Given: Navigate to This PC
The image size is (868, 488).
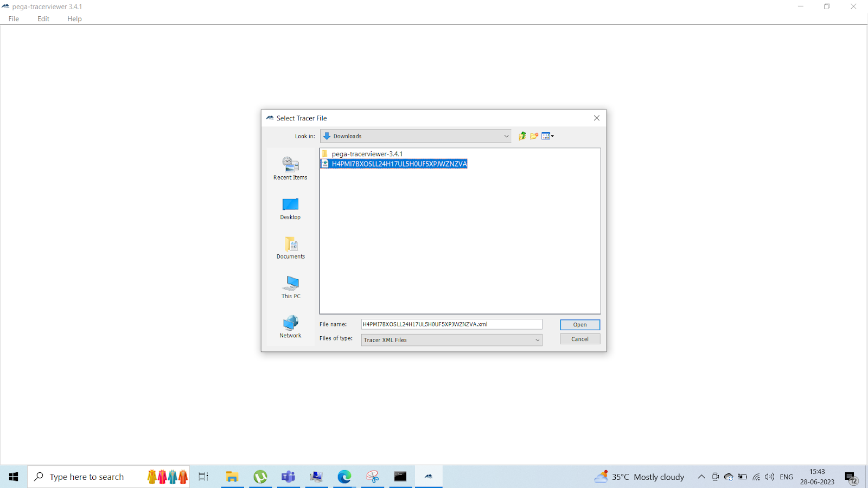Looking at the screenshot, I should coord(291,287).
